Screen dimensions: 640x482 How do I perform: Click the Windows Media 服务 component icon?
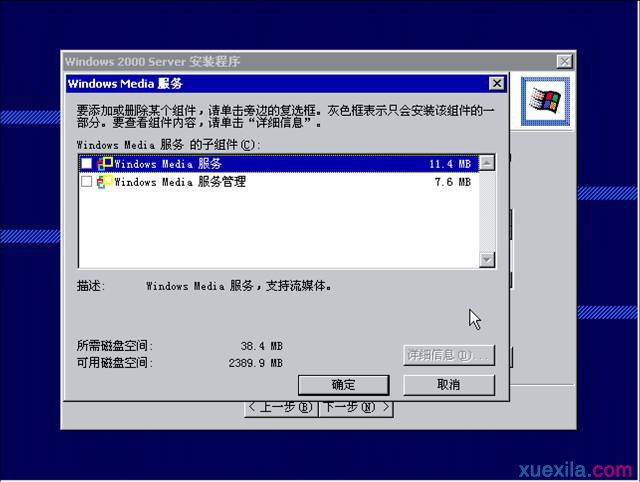(x=105, y=164)
